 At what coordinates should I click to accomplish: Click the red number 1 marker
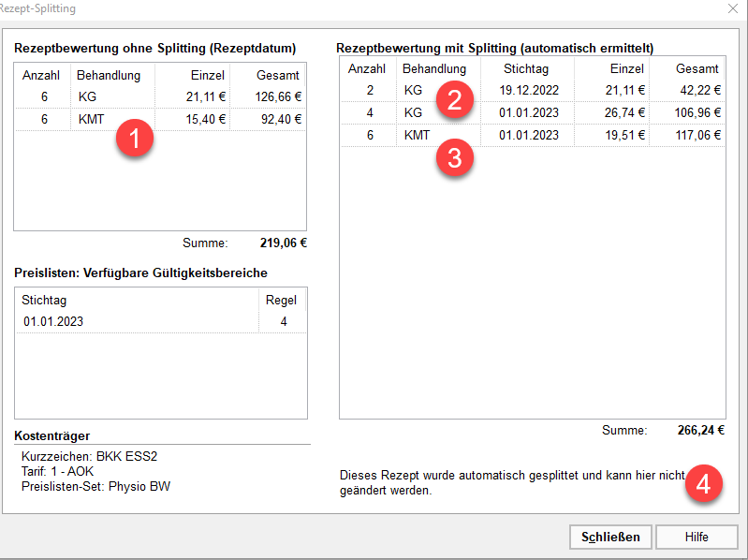click(134, 140)
